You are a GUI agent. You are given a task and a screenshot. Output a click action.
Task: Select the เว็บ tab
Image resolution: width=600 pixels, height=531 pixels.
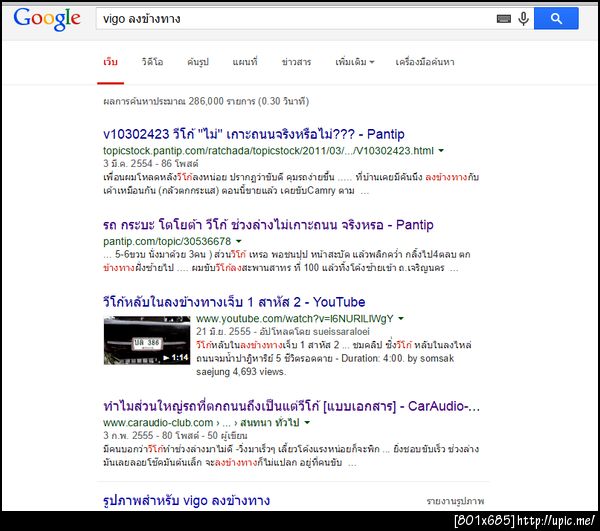coord(111,62)
